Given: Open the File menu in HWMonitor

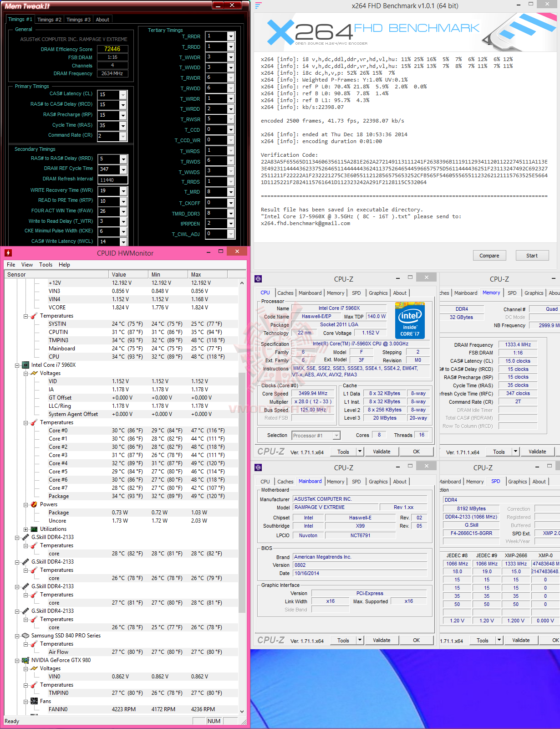Looking at the screenshot, I should coord(11,265).
